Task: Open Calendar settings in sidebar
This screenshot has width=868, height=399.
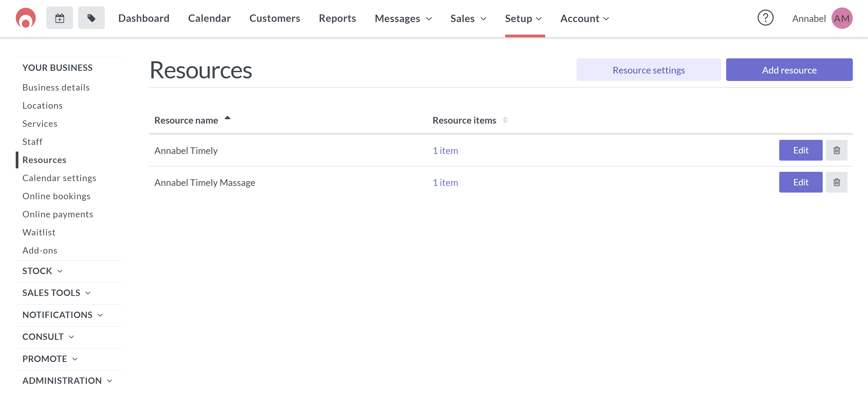Action: pos(59,178)
